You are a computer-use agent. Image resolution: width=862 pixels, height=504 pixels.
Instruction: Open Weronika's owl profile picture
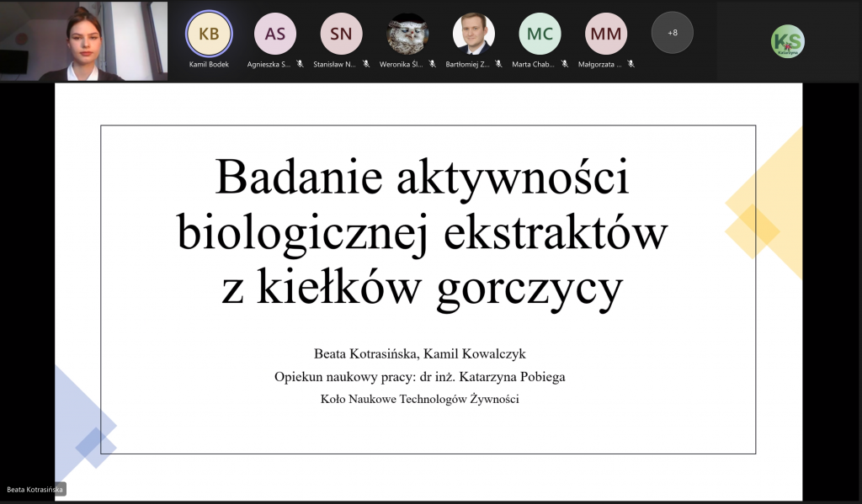tap(407, 34)
